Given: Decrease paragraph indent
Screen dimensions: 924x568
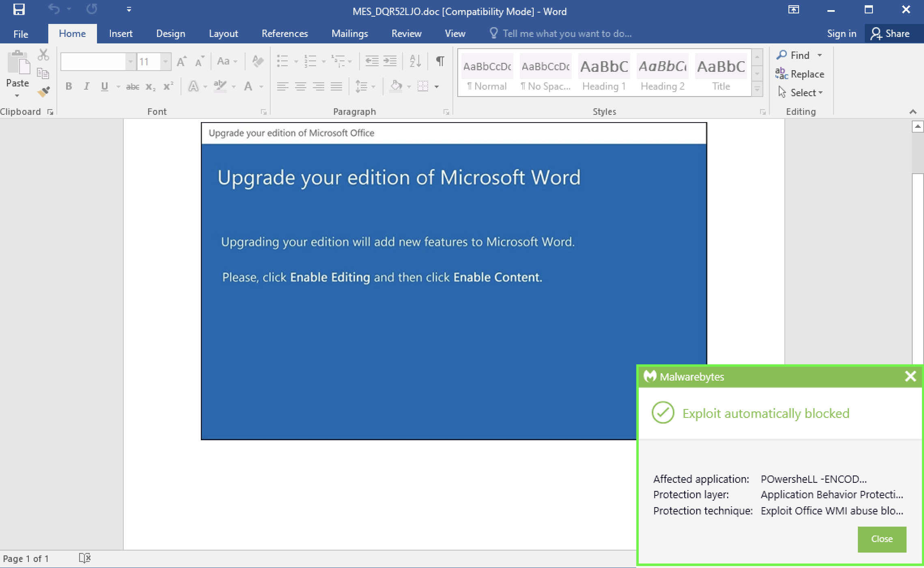Looking at the screenshot, I should click(372, 61).
